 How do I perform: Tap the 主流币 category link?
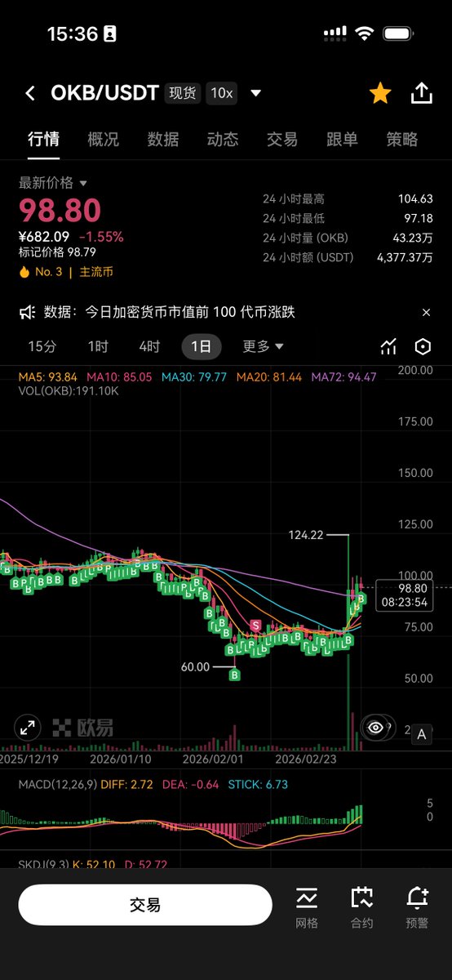coord(97,272)
